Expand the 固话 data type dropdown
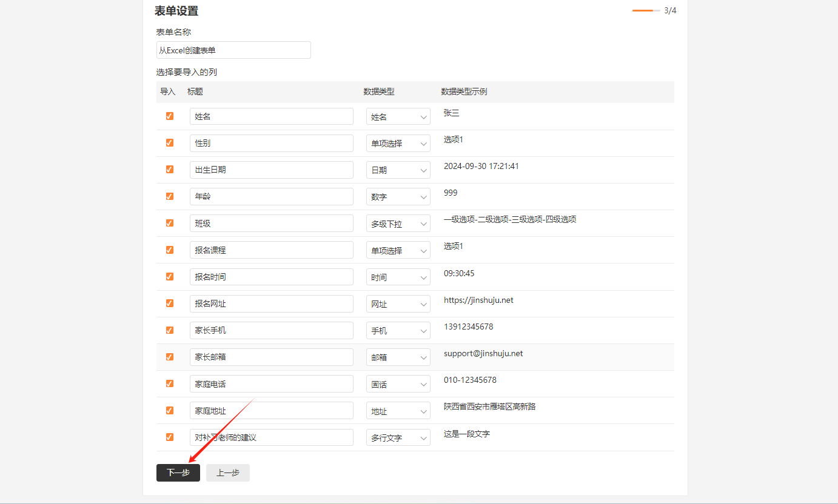 (398, 383)
